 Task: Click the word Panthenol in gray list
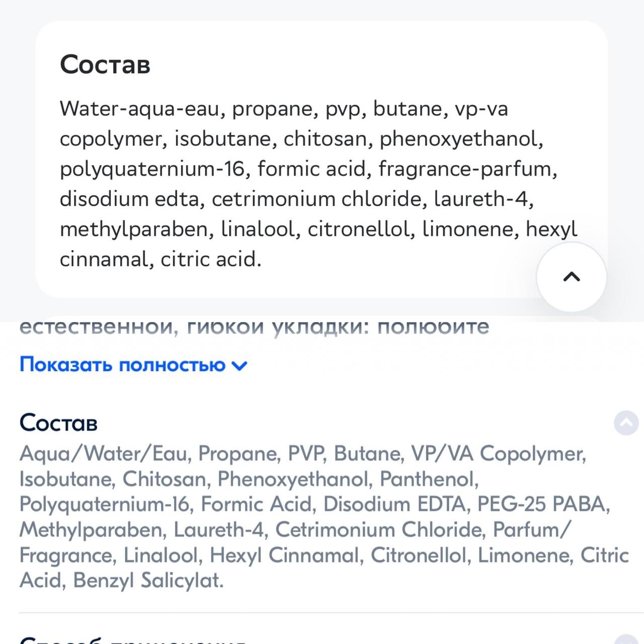pos(429,479)
